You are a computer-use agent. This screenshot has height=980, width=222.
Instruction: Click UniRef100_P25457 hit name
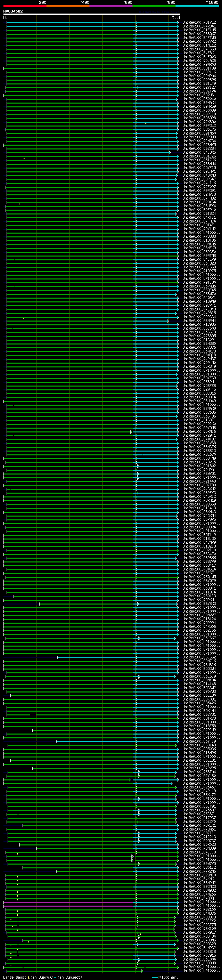[199, 787]
